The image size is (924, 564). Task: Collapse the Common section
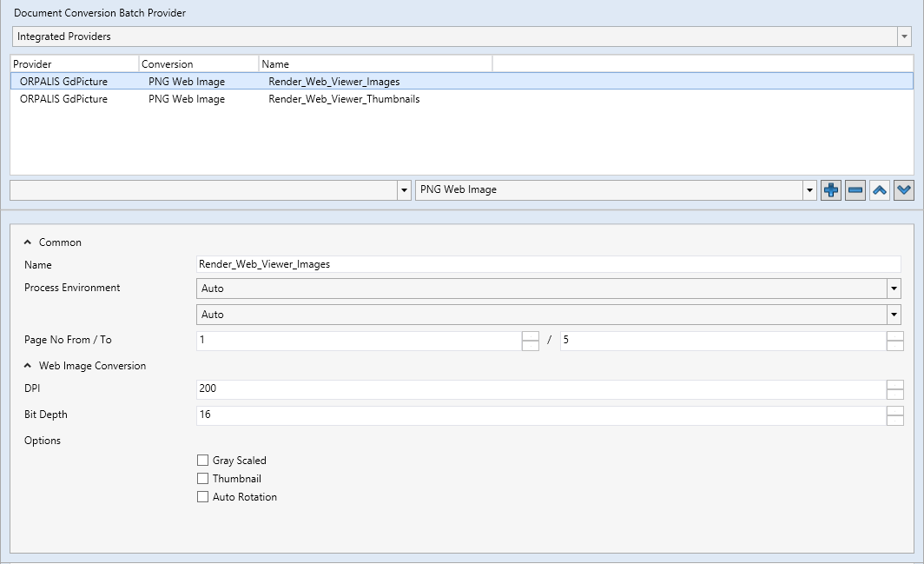pyautogui.click(x=28, y=242)
